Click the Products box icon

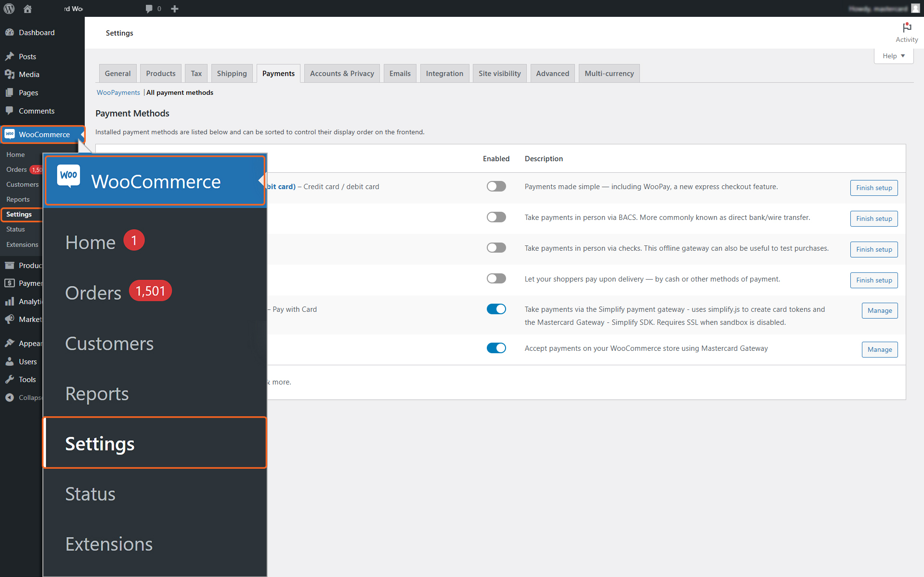point(10,265)
